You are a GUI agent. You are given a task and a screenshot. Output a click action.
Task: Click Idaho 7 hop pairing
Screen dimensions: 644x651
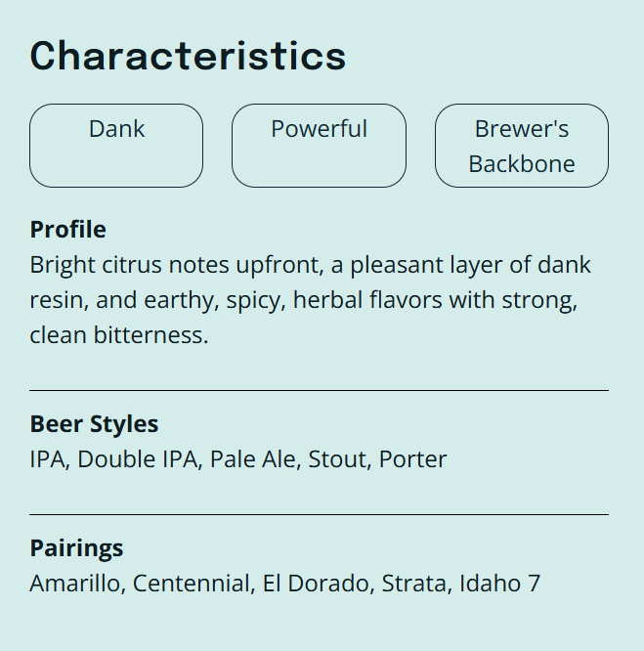pos(499,584)
